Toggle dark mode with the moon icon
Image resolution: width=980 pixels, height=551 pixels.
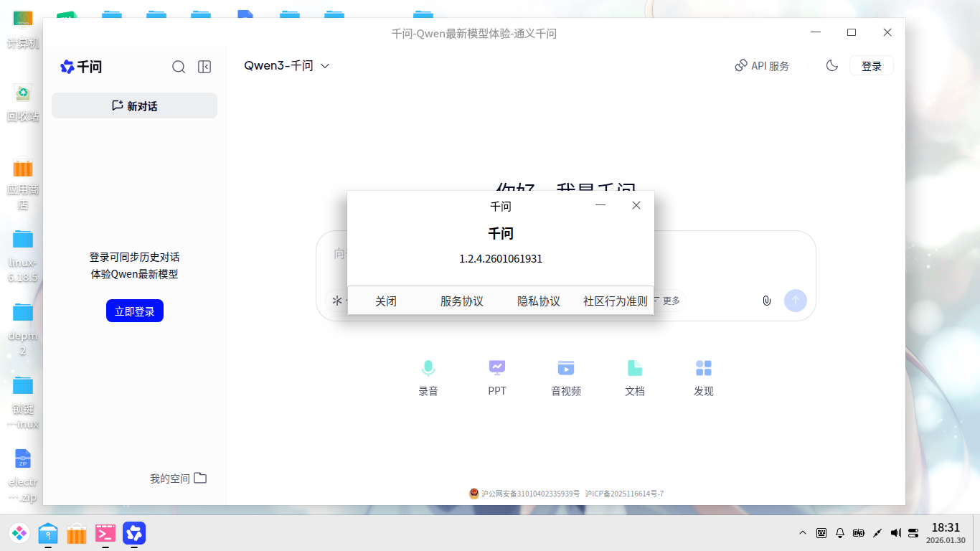click(831, 65)
